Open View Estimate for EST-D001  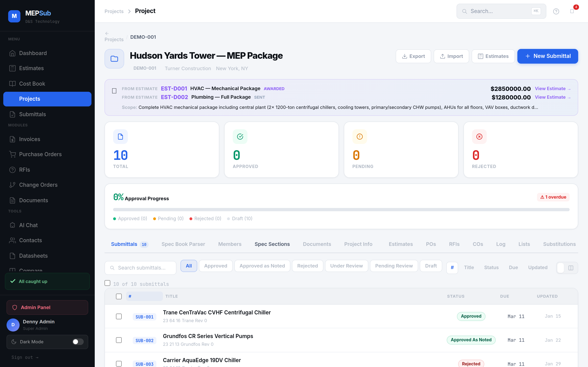pos(553,89)
